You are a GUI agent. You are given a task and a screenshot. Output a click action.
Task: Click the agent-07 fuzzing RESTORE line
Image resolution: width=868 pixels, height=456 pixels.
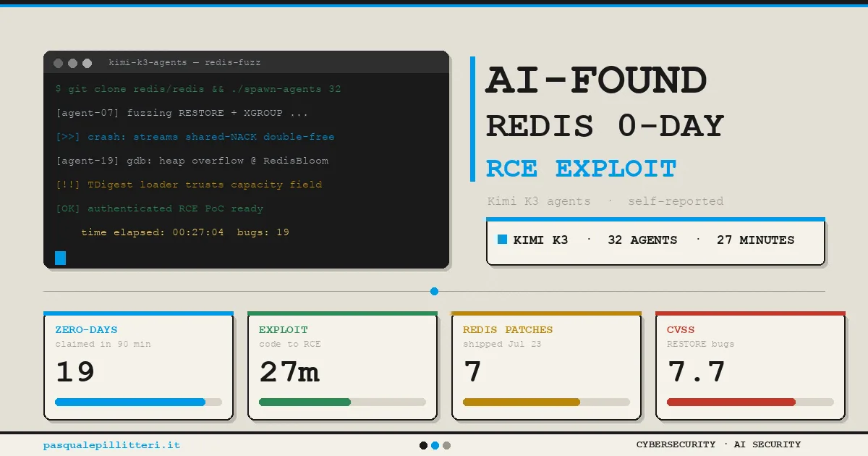182,113
